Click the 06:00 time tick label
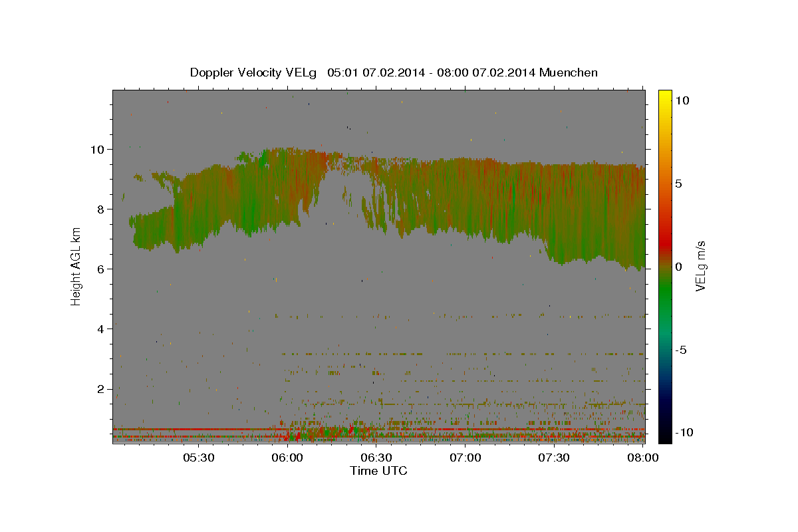 [287, 458]
